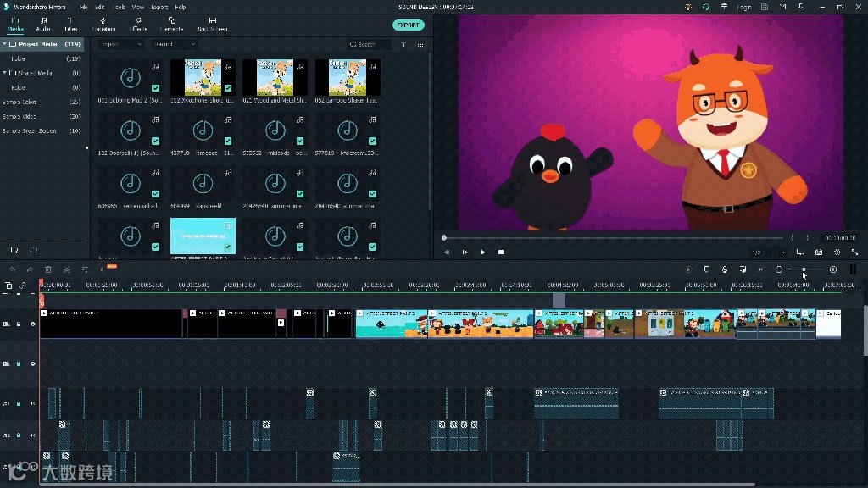Screen dimensions: 868x488
Task: Collapse the media sidebar arrow
Action: pyautogui.click(x=86, y=147)
